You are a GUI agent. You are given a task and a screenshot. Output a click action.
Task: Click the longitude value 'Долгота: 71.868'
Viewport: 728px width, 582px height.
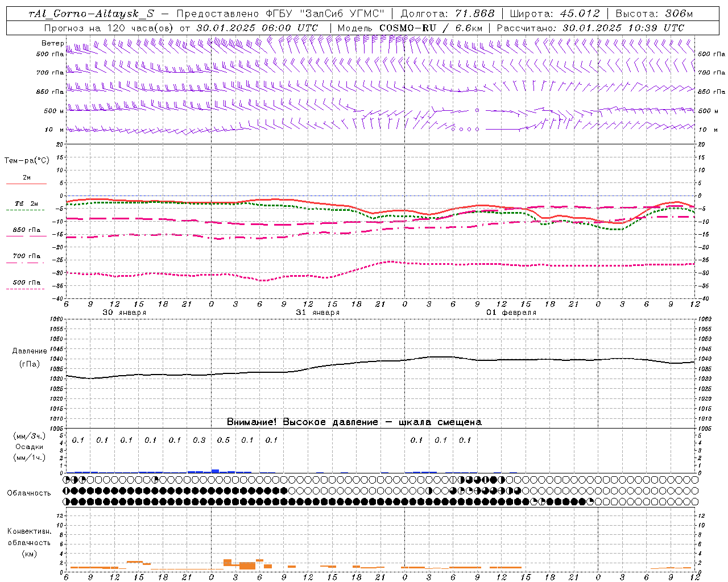448,14
